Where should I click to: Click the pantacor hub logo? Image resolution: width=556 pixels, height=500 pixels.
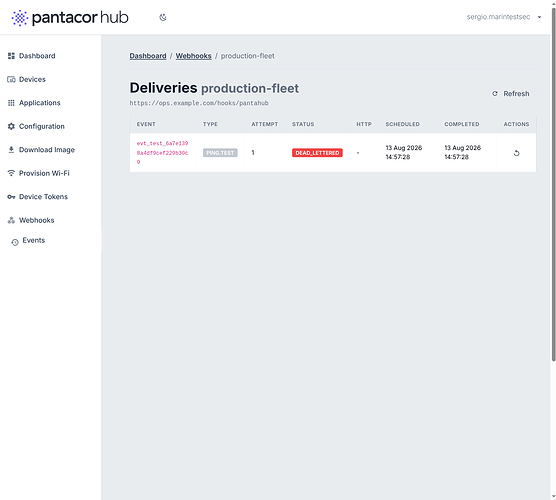pos(70,17)
